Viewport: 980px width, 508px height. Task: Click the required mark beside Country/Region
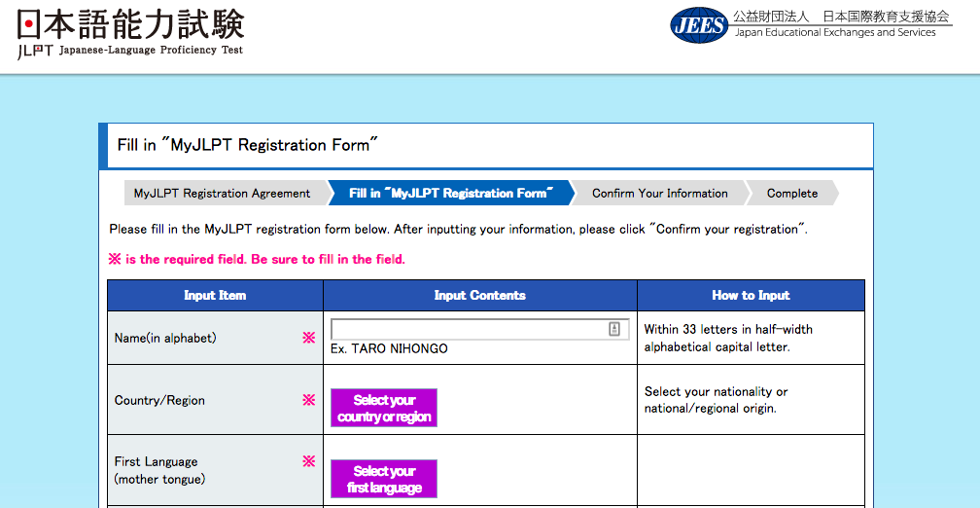[x=309, y=400]
